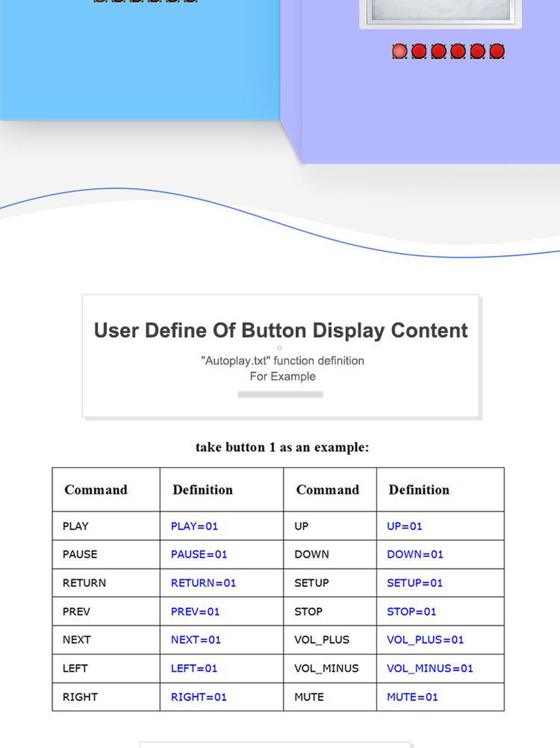Click the PLAY=01 definition text
The image size is (560, 748).
coord(194,526)
